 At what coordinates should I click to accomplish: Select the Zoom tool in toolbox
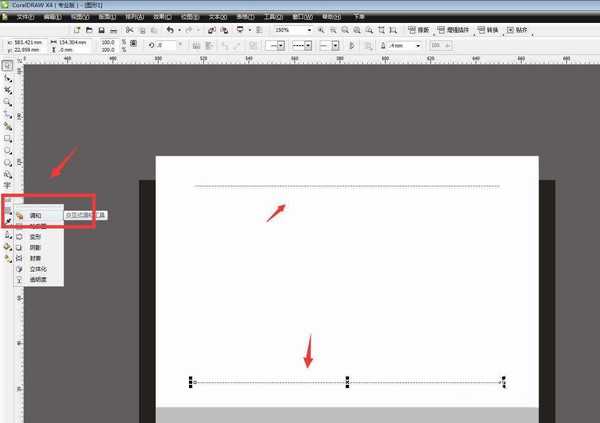(x=7, y=102)
